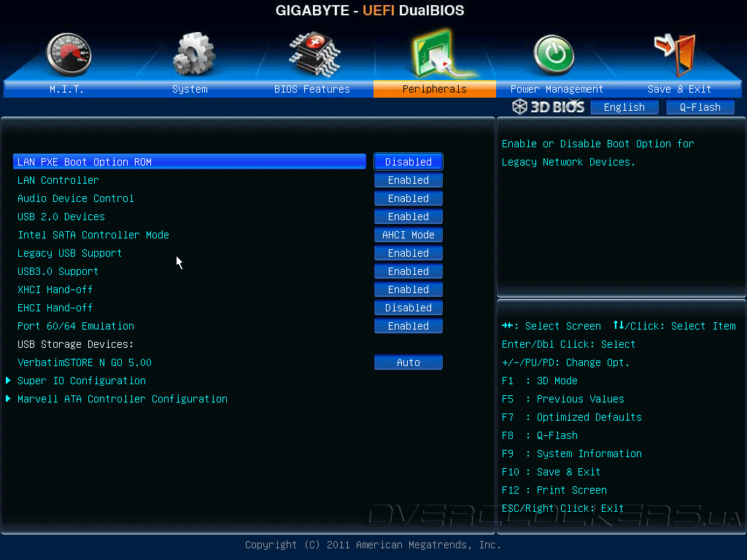The width and height of the screenshot is (747, 560).
Task: Click the Super IO Configuration arrow
Action: pyautogui.click(x=8, y=381)
